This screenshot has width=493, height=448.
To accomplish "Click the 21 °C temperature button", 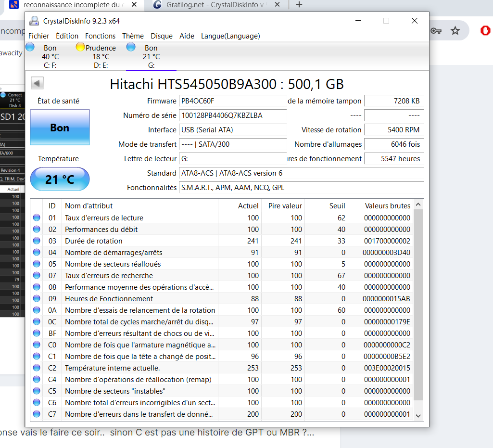I will 60,179.
